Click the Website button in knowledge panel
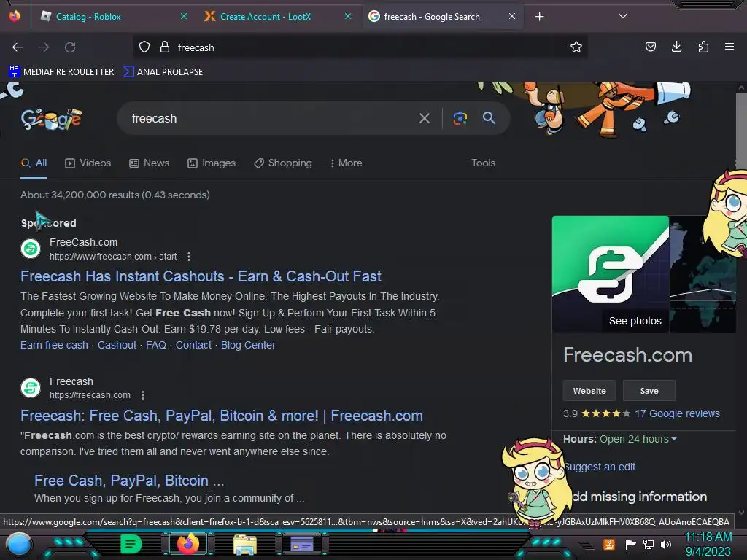 589,391
